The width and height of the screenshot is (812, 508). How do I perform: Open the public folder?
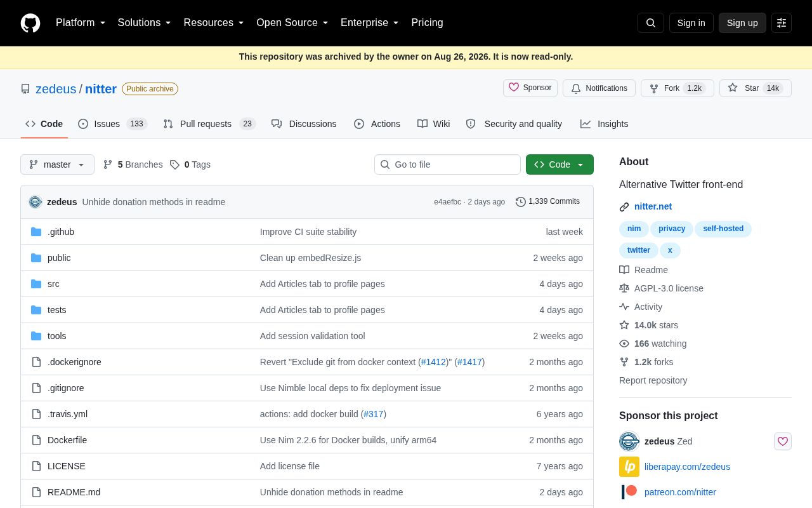(x=59, y=258)
